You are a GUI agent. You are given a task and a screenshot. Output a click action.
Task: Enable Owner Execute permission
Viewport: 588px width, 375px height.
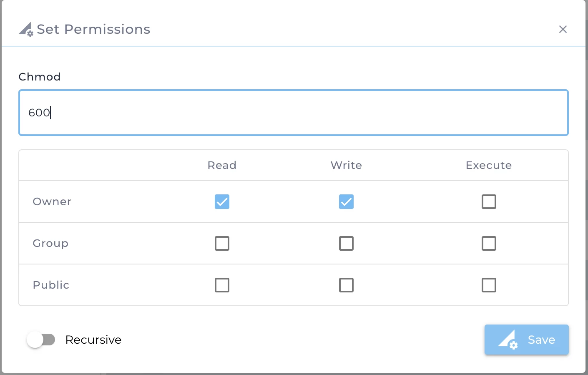pos(489,202)
